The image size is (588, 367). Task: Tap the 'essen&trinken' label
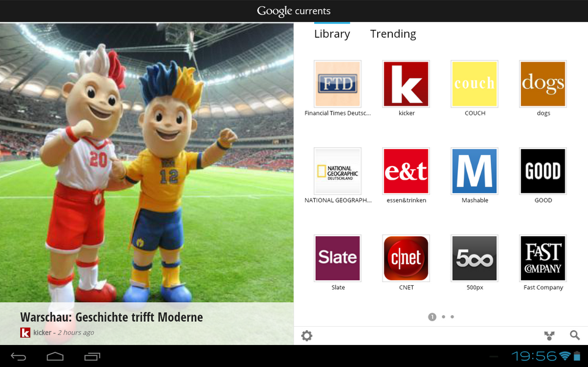coord(406,200)
